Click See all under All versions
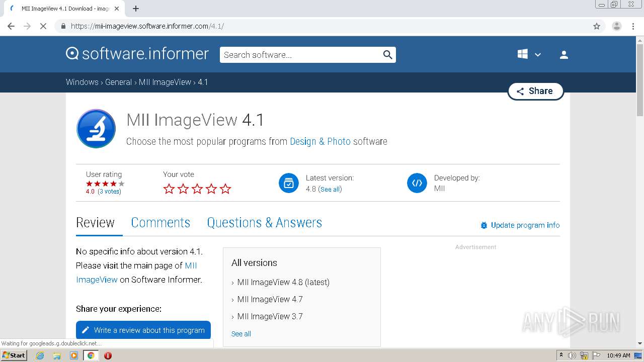 point(241,334)
